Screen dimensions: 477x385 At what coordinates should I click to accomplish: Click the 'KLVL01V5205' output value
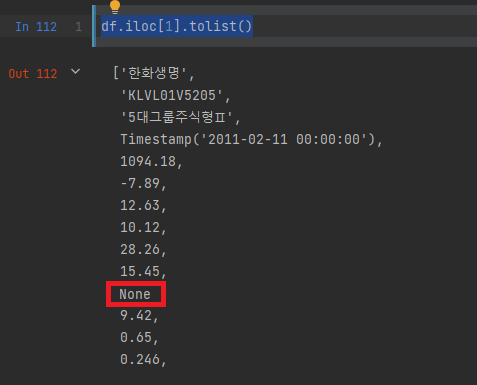click(172, 95)
